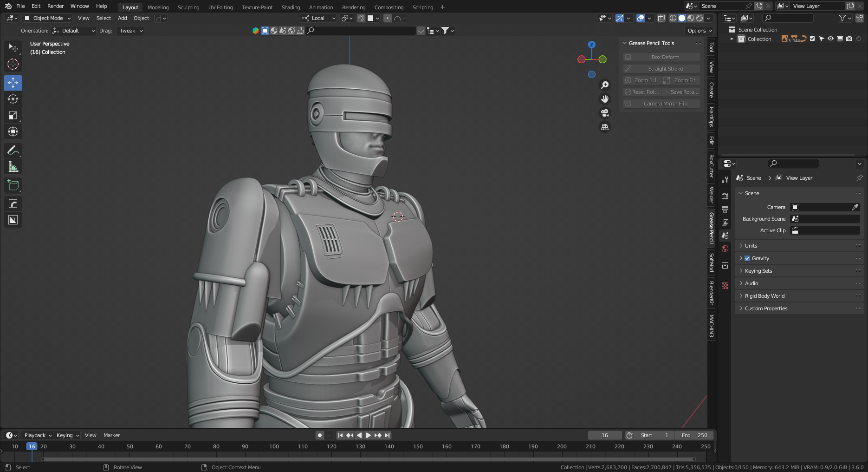The width and height of the screenshot is (868, 472).
Task: Enable the Gravity checkbox
Action: (747, 258)
